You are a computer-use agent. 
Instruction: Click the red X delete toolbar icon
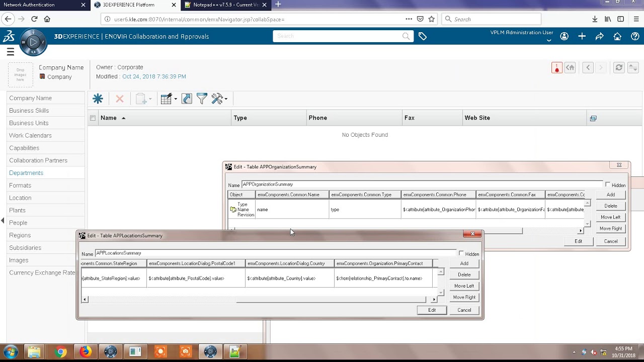(x=120, y=99)
